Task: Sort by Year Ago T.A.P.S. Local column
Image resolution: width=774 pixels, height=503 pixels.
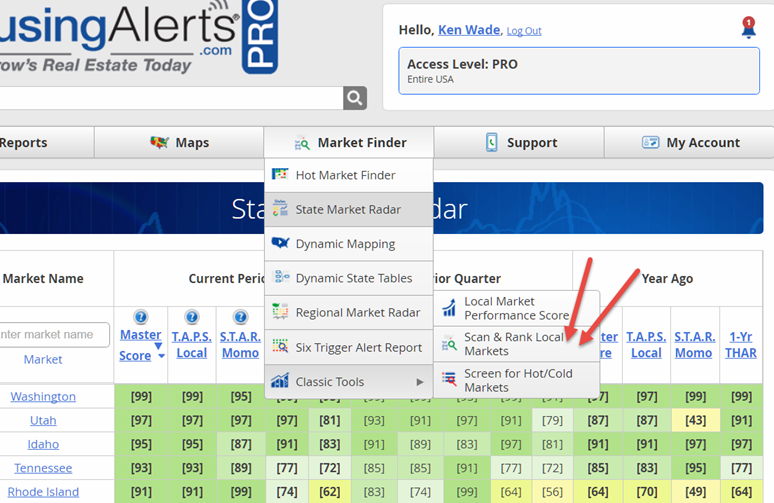Action: click(x=646, y=345)
